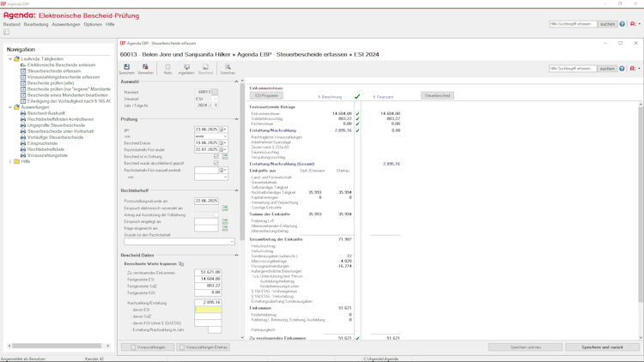Click green icon beside 'Klage eingereicht am'
The image size is (644, 362).
click(x=225, y=228)
